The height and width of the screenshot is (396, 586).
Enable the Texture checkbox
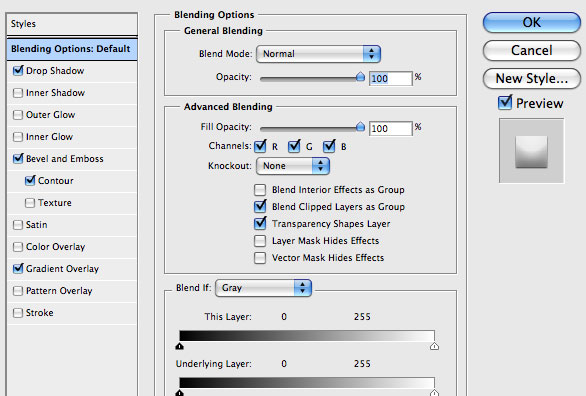coord(30,203)
